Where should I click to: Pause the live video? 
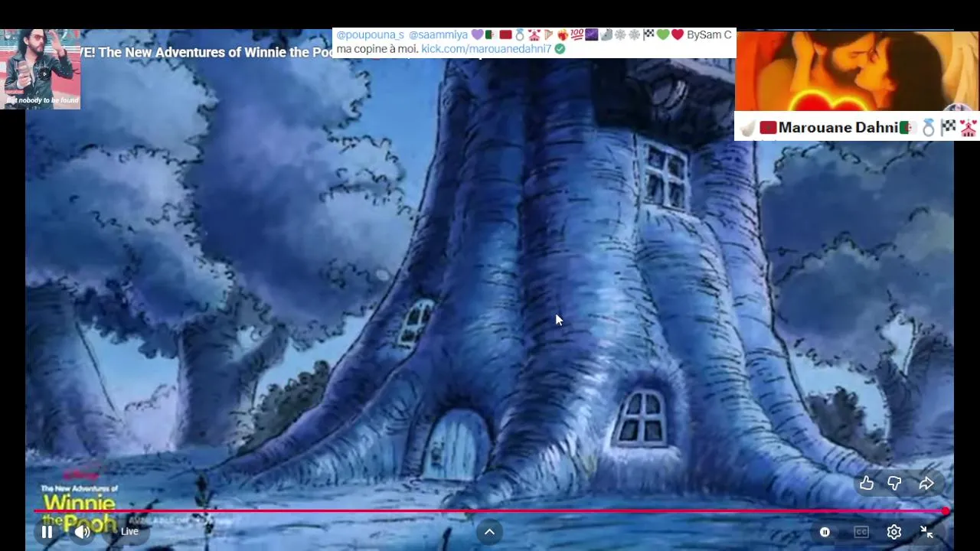pyautogui.click(x=47, y=532)
